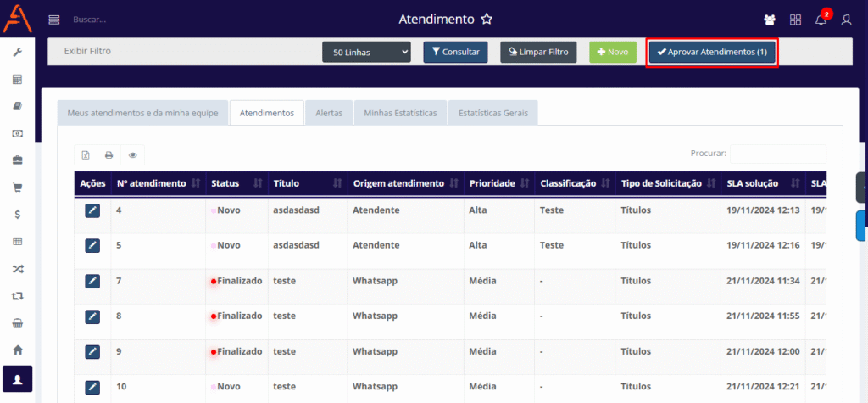Open the shopping cart sidebar module
This screenshot has height=403, width=868.
(x=17, y=188)
